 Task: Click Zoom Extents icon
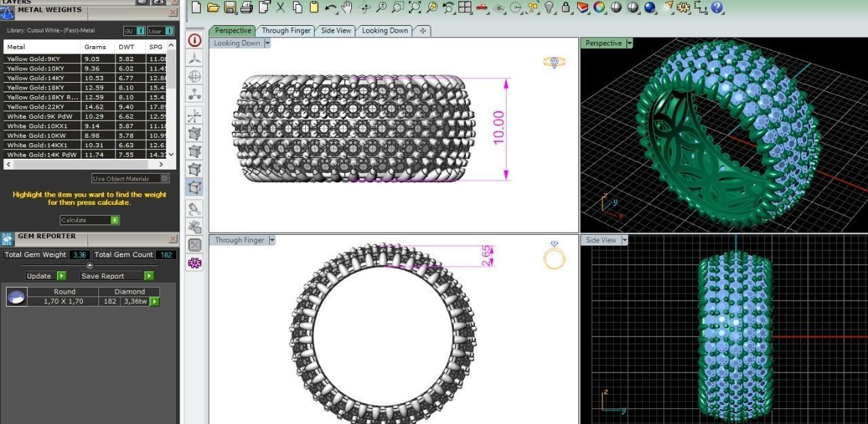coord(414,7)
